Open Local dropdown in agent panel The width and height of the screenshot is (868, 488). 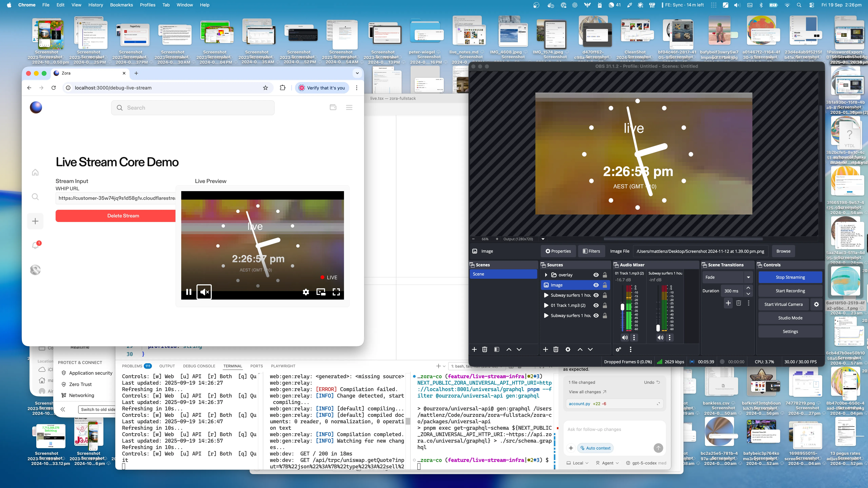tap(578, 463)
